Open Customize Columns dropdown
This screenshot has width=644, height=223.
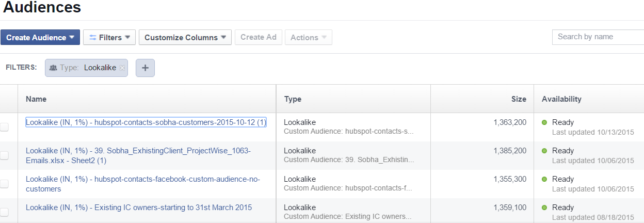(185, 37)
